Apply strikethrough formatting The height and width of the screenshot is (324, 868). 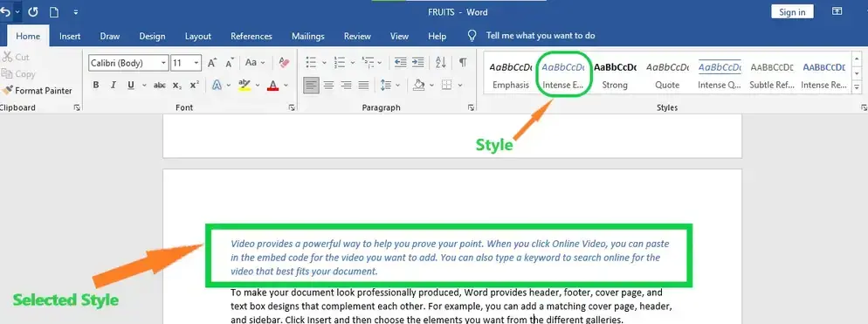160,86
